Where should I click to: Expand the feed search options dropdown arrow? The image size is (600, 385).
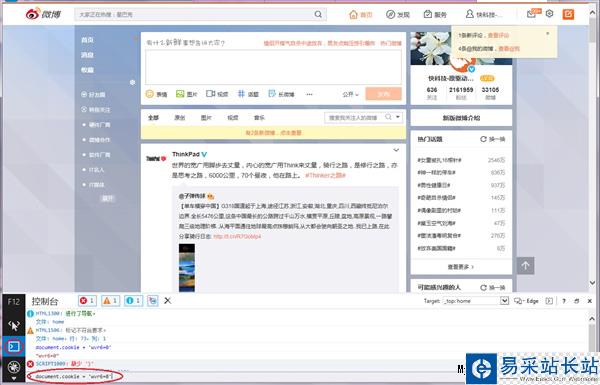click(x=398, y=117)
